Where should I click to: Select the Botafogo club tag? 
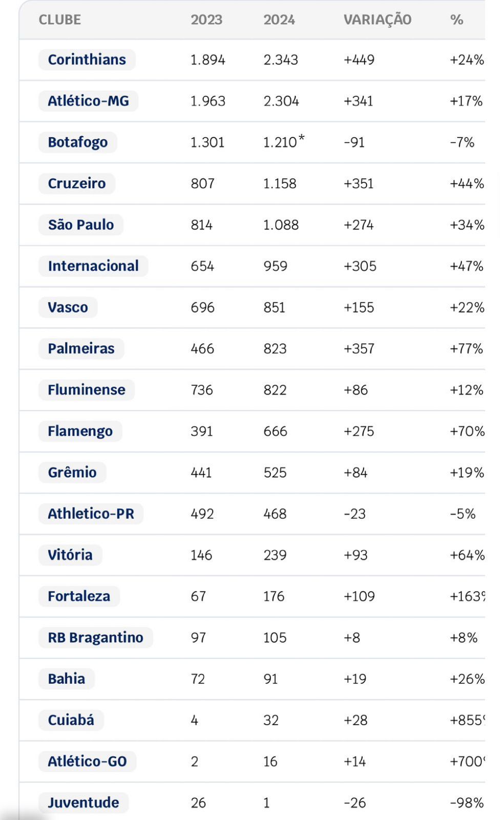[x=78, y=142]
